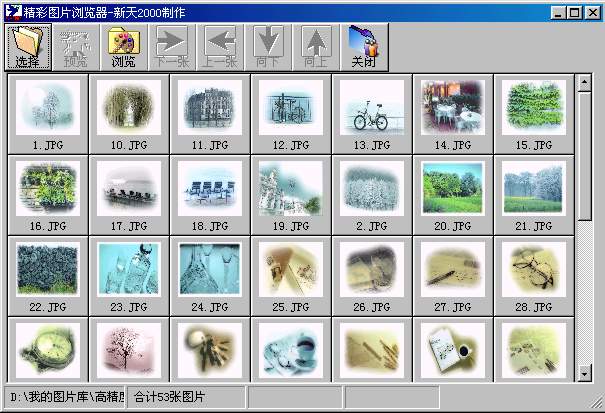The height and width of the screenshot is (413, 605).
Task: Select thumbnail 16.JPG
Action: [48, 188]
